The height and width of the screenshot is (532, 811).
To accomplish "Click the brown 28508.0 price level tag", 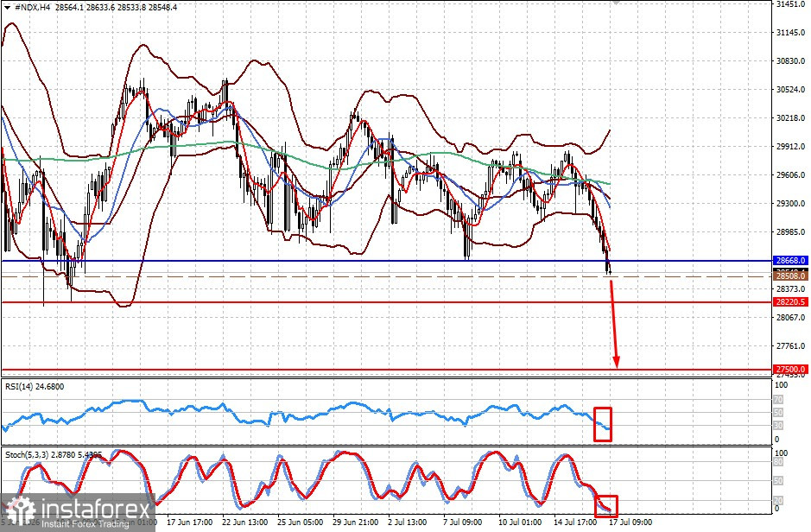I will [791, 276].
